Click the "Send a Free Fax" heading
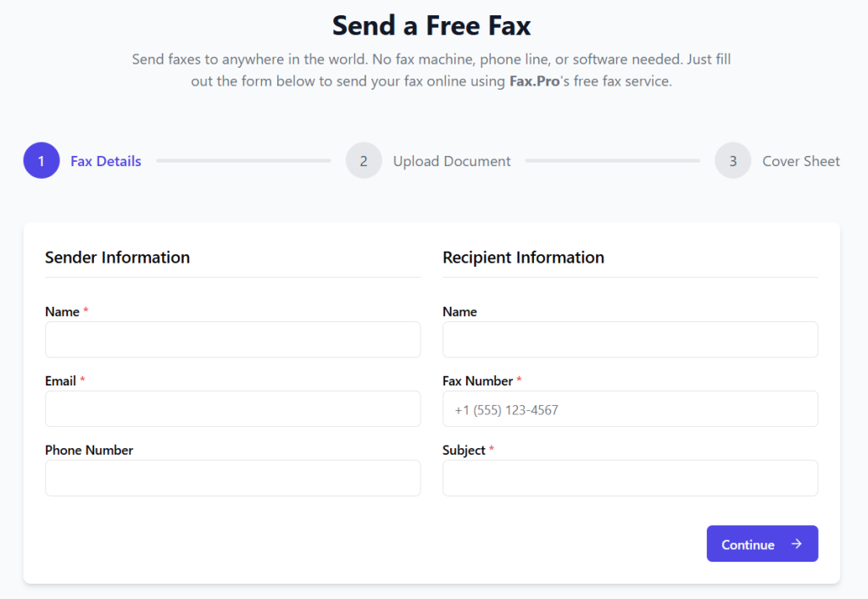868x599 pixels. point(431,25)
